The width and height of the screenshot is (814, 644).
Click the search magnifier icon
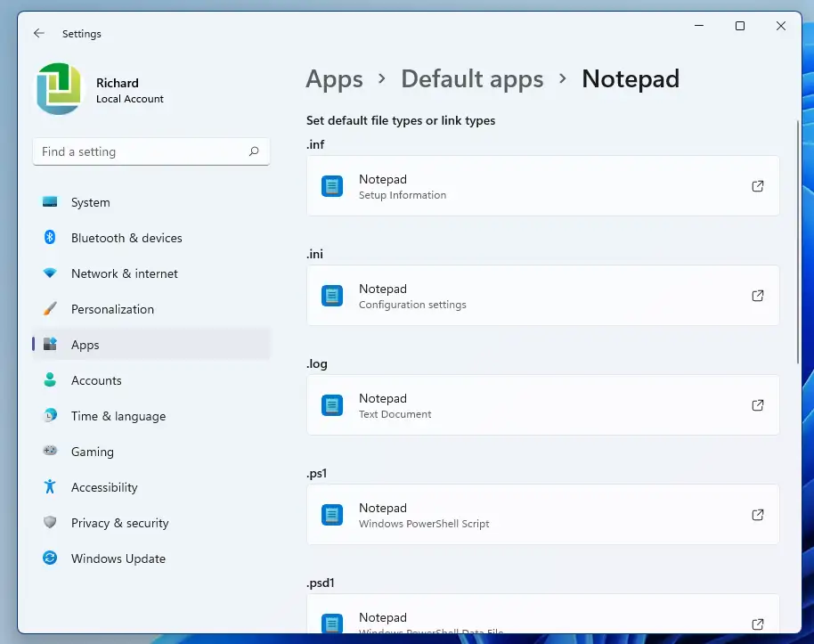254,151
